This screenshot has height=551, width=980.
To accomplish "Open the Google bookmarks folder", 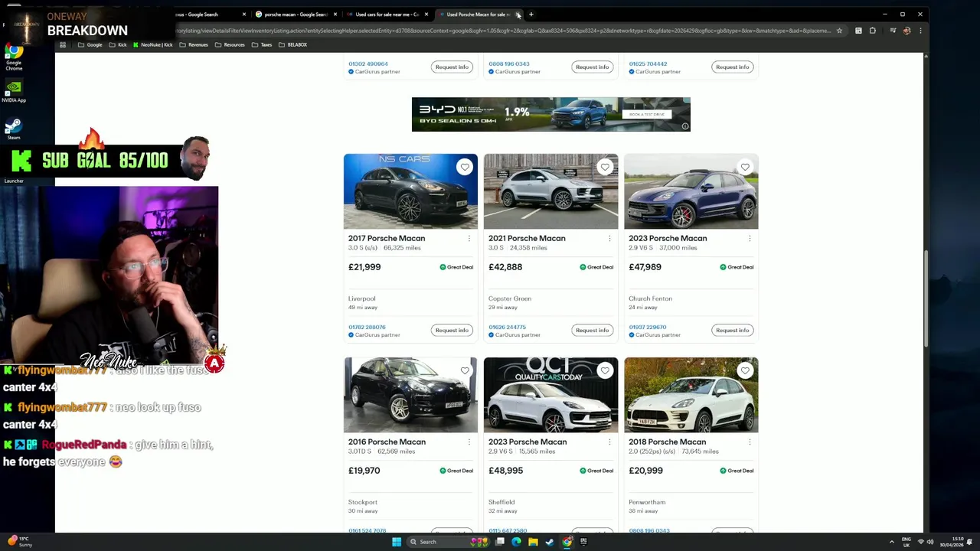I will 90,45.
